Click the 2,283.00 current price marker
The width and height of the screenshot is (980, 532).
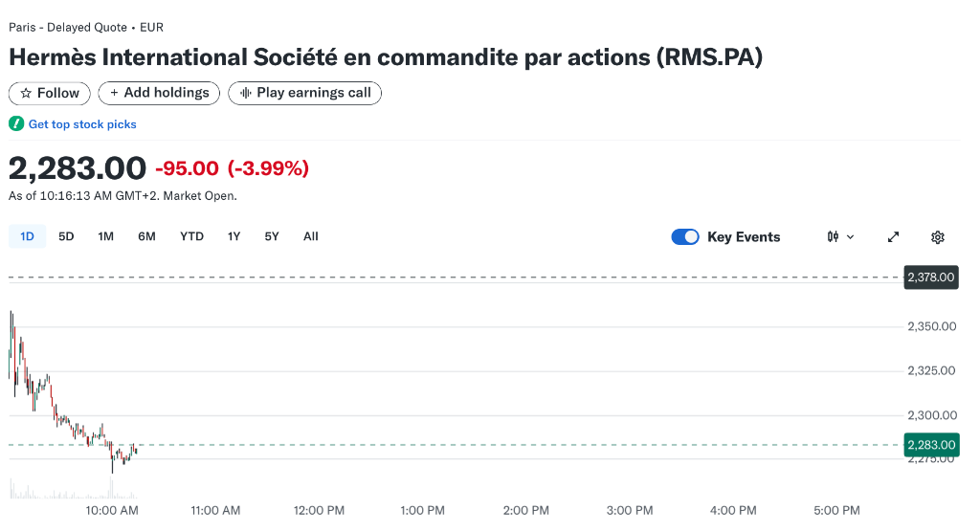point(931,445)
